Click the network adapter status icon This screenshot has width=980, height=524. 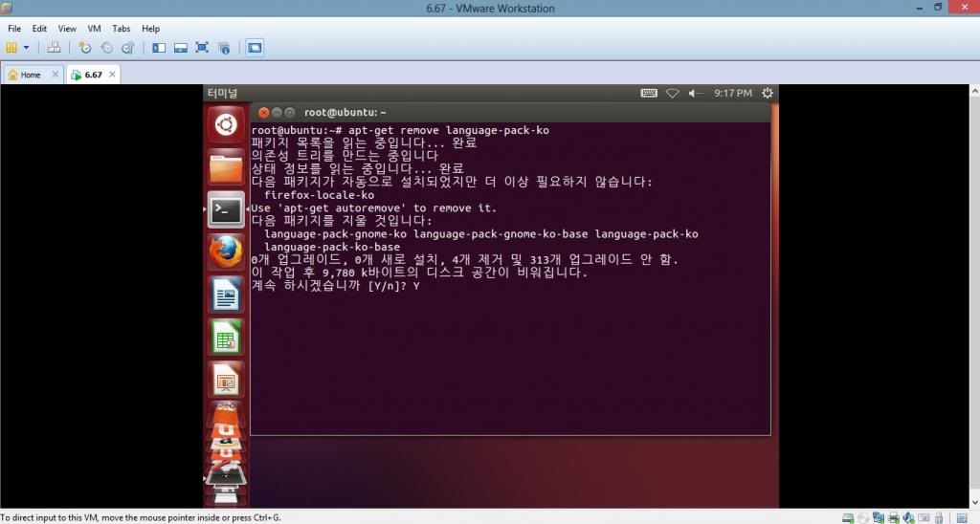879,517
